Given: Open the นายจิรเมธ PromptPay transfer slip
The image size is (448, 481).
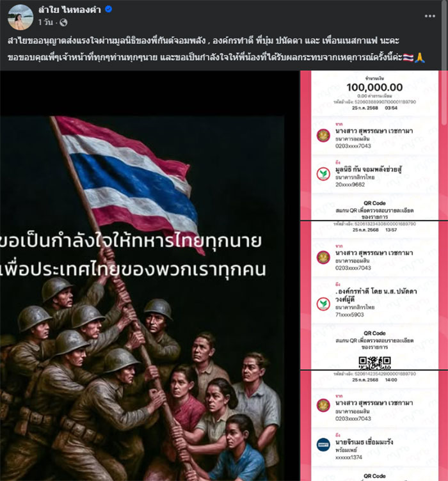Looking at the screenshot, I should pos(374,426).
